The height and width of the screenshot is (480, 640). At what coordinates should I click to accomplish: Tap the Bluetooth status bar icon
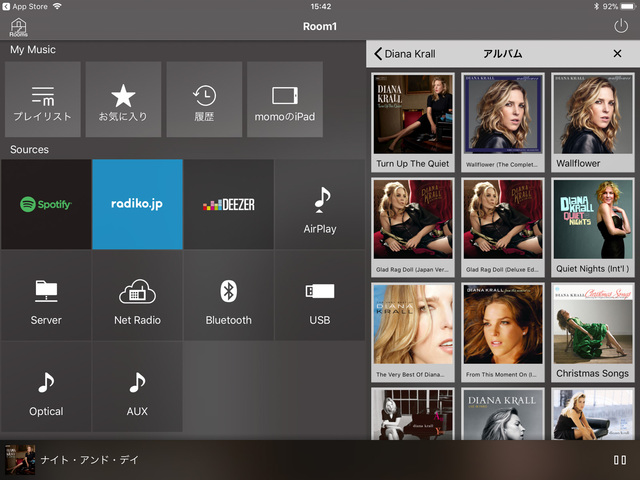coord(596,7)
